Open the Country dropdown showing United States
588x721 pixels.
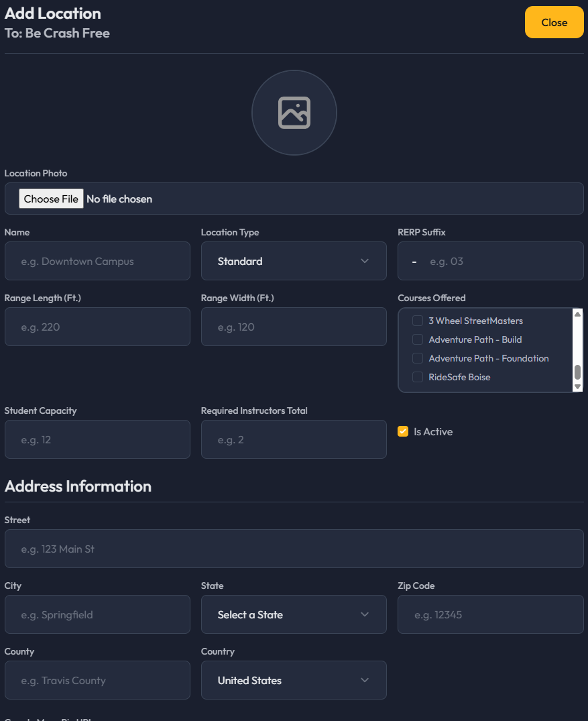[294, 681]
